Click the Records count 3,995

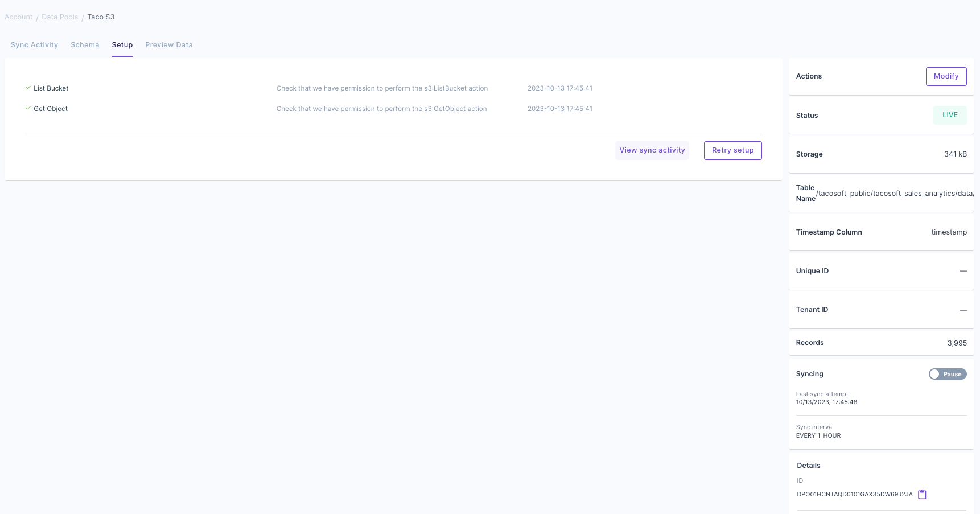click(x=957, y=343)
